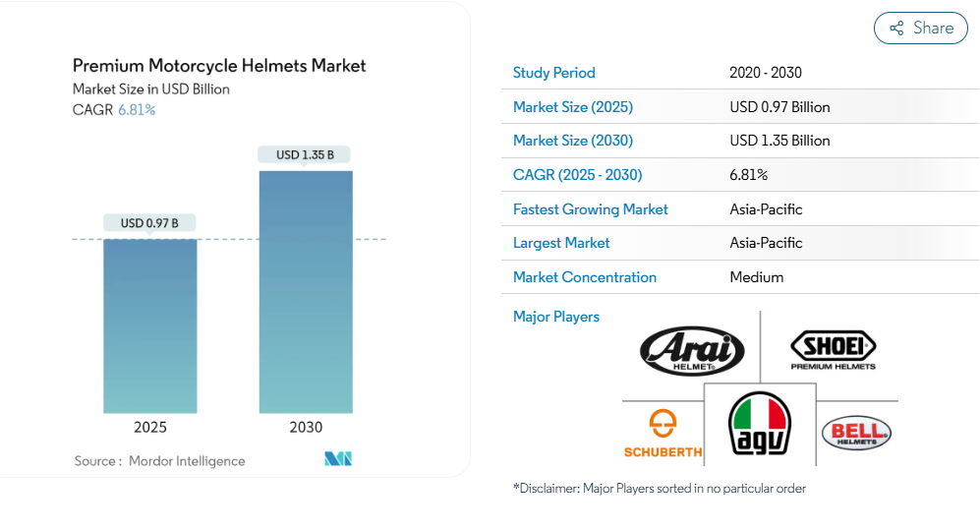Click the share icon in Share button
Image resolution: width=980 pixels, height=531 pixels.
(896, 29)
